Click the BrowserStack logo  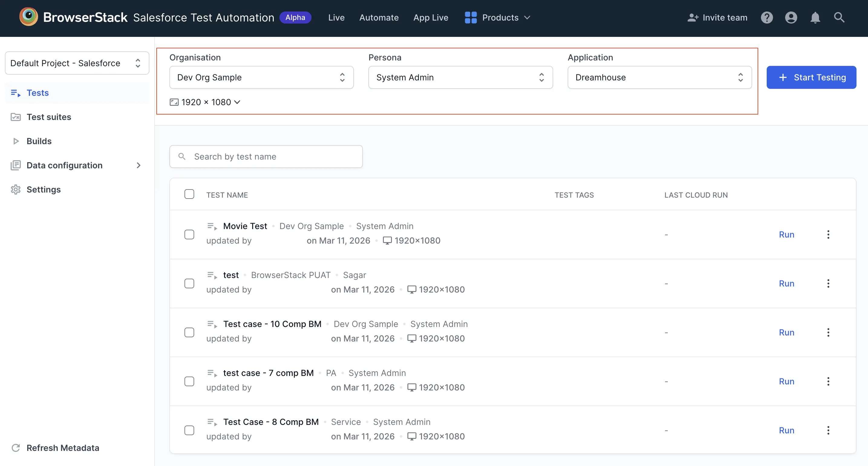pyautogui.click(x=29, y=17)
